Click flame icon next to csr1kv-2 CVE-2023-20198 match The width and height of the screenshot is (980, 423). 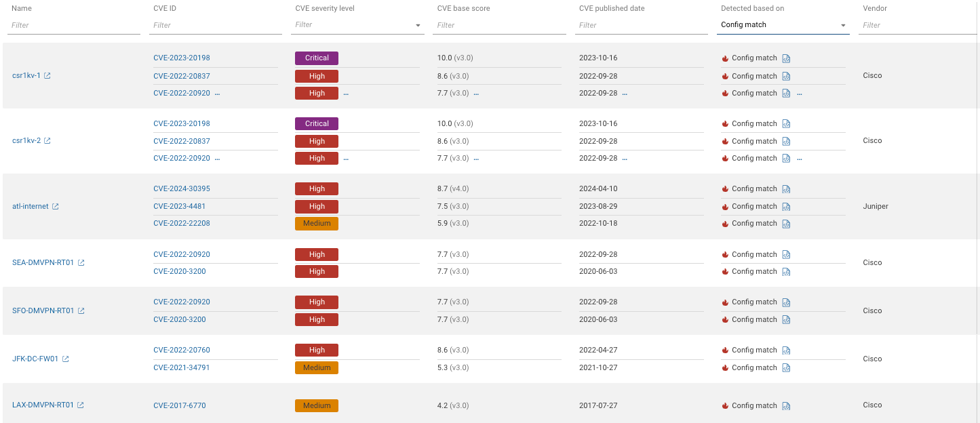pyautogui.click(x=725, y=123)
